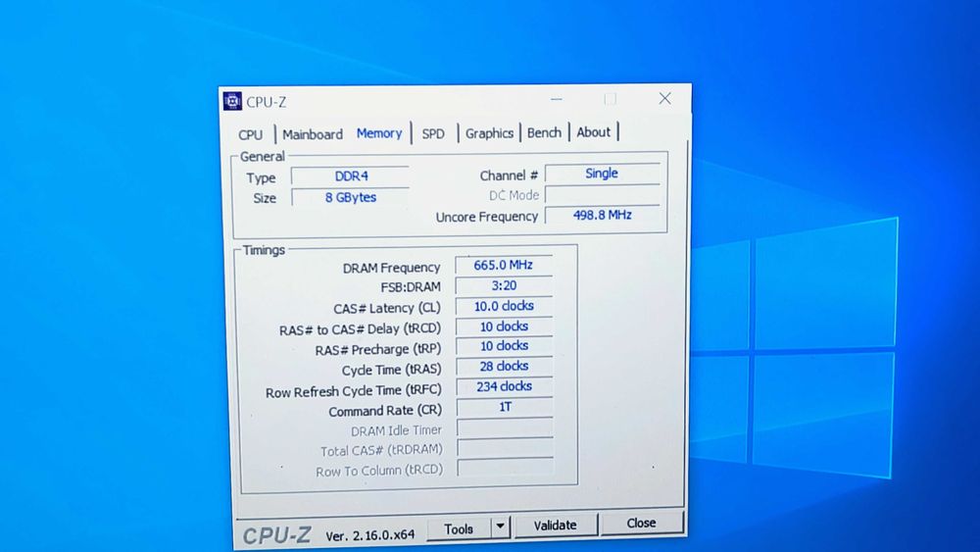980x552 pixels.
Task: Click the Tools button
Action: (x=459, y=528)
